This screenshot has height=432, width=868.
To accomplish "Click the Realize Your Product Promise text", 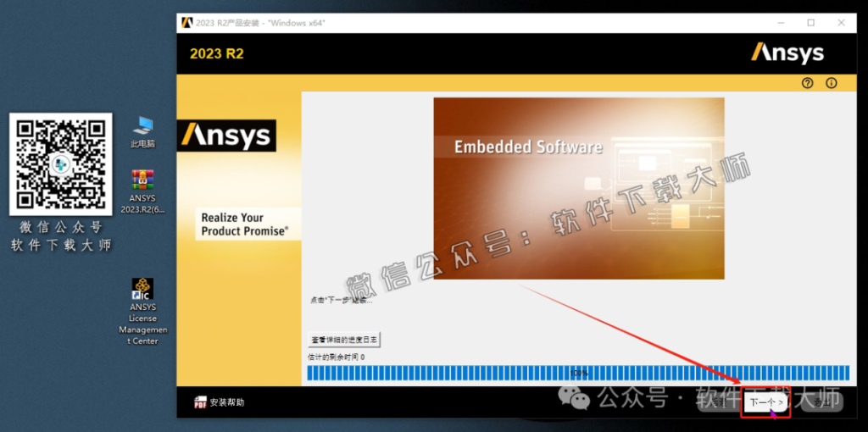I will coord(245,224).
